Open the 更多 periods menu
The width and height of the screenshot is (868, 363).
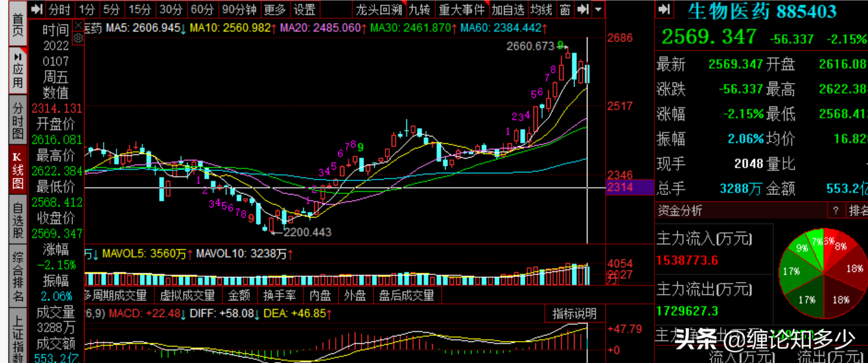click(275, 9)
